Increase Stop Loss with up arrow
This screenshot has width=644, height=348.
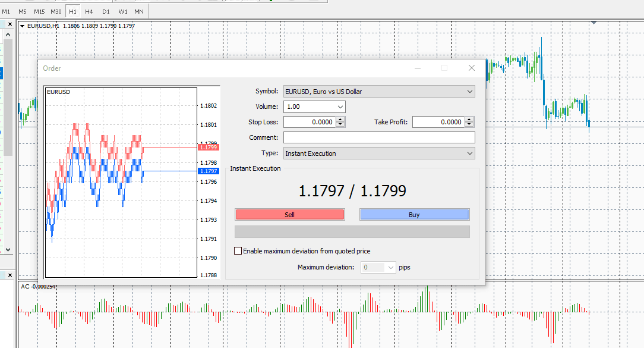click(340, 120)
